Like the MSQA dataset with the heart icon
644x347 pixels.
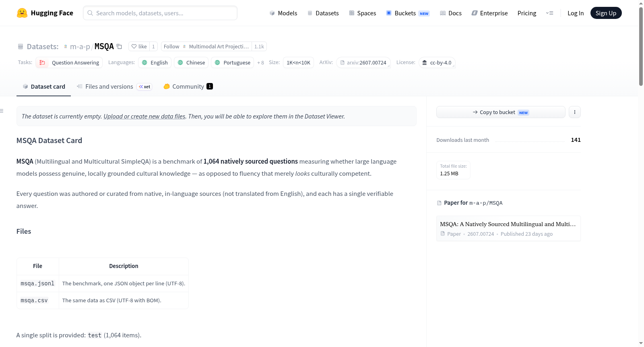(139, 46)
